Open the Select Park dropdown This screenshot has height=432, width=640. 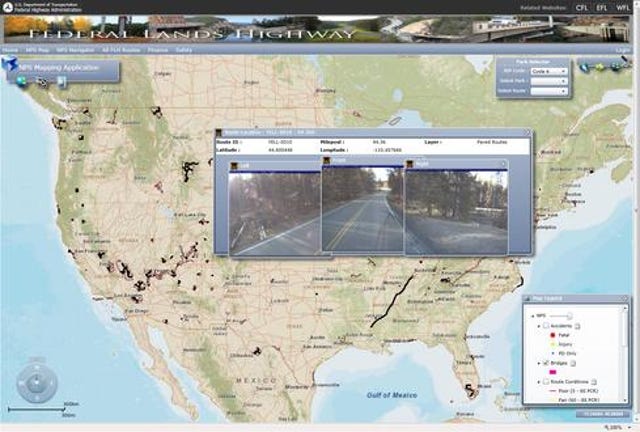coord(549,81)
